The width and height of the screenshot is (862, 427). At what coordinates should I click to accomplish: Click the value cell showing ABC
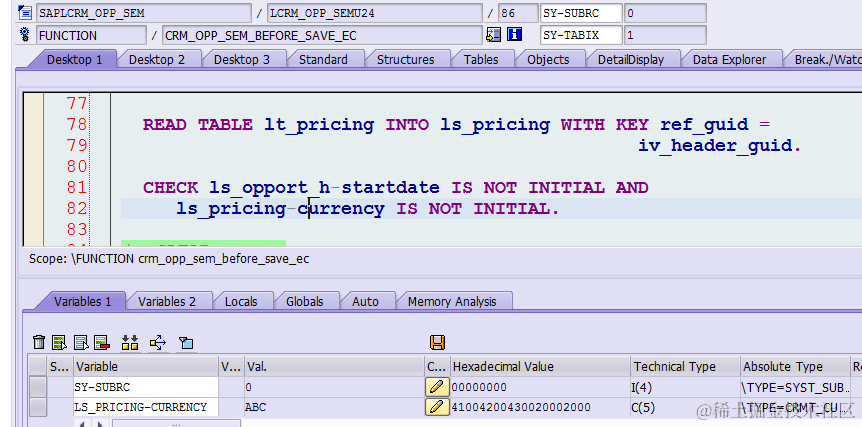[x=334, y=407]
